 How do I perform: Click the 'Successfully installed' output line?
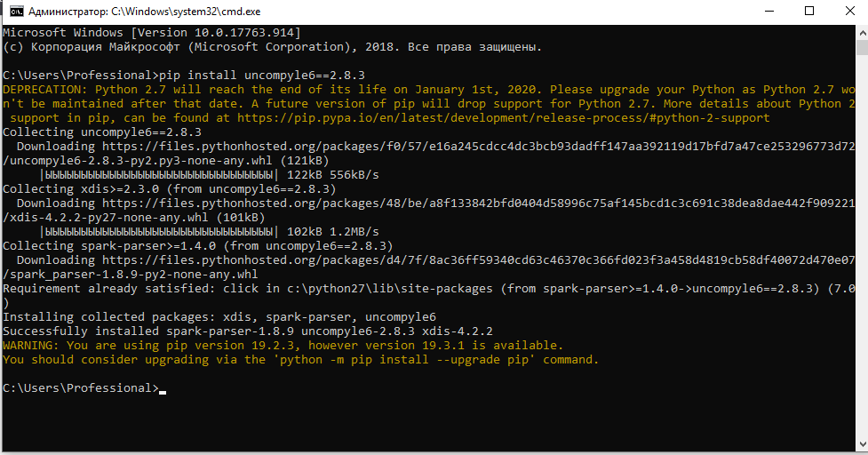tap(249, 331)
